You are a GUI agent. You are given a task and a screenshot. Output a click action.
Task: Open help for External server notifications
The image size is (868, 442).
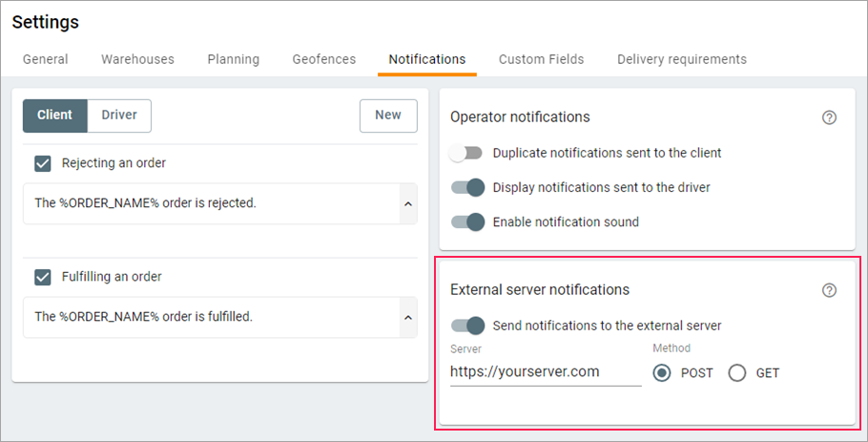tap(829, 290)
